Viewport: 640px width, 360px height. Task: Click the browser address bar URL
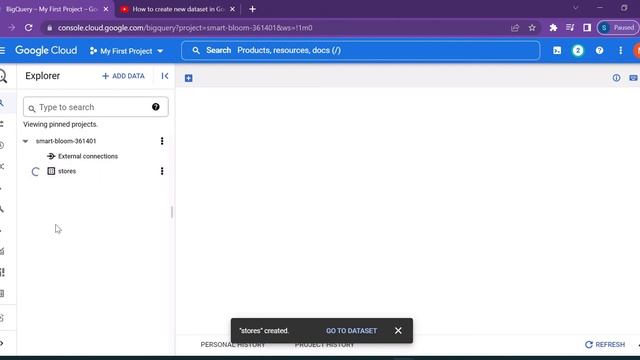click(x=185, y=28)
